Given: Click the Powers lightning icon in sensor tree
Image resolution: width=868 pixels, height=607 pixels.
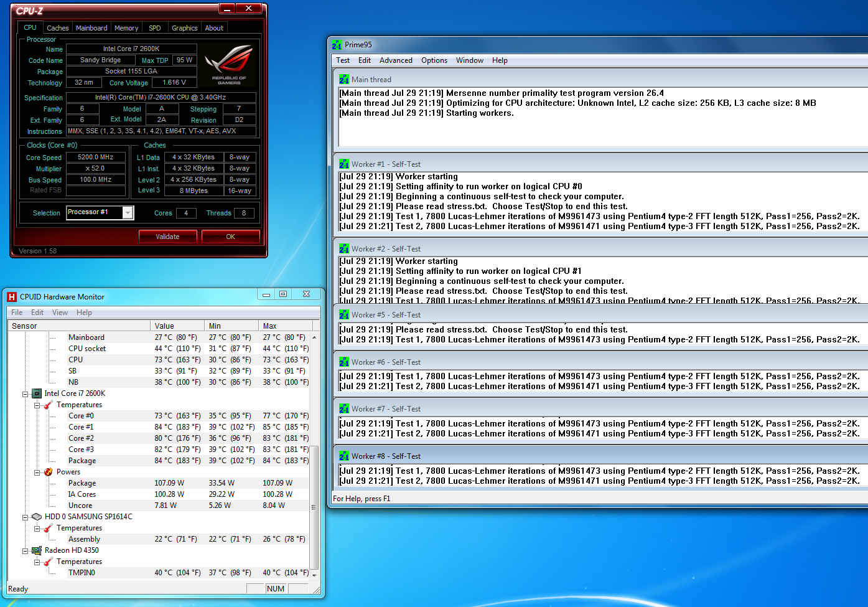Looking at the screenshot, I should [x=48, y=472].
